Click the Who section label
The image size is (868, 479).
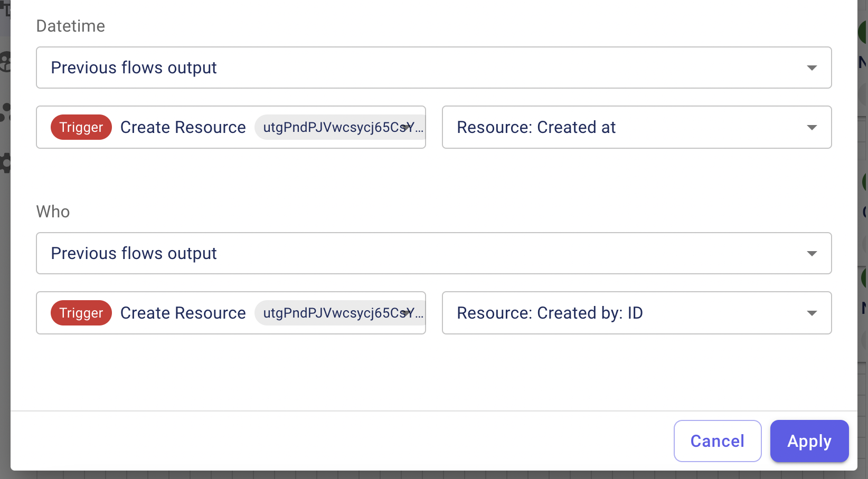click(53, 212)
